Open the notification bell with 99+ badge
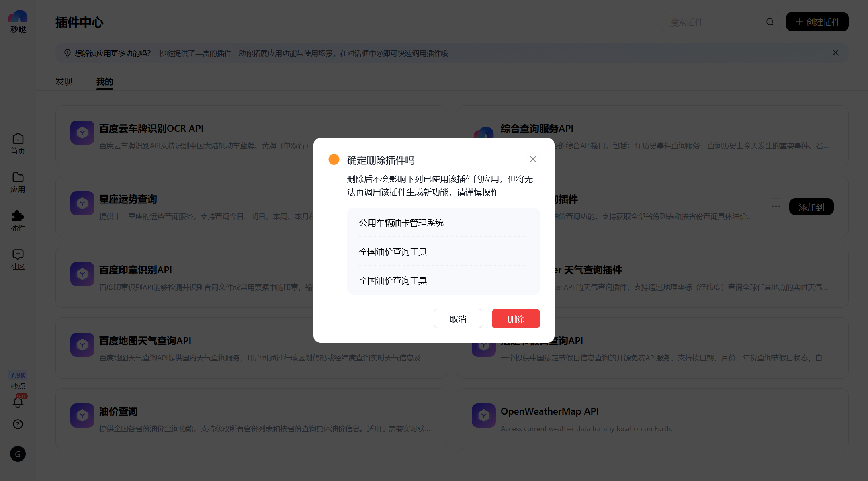 pos(17,402)
